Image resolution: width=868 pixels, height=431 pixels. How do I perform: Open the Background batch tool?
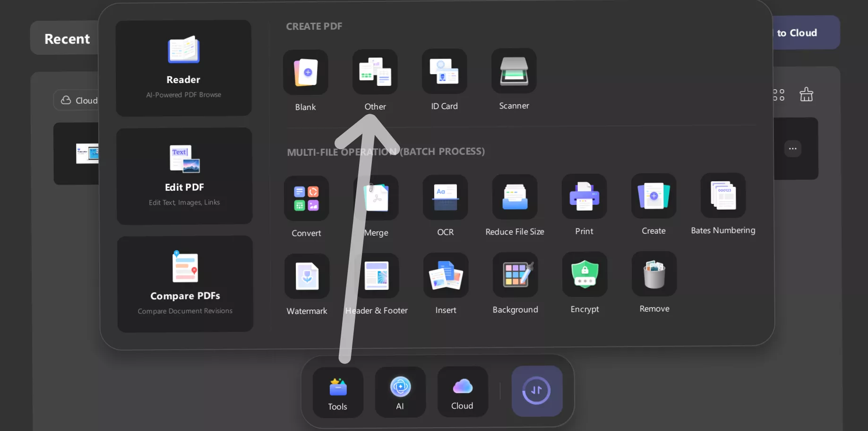coord(515,275)
